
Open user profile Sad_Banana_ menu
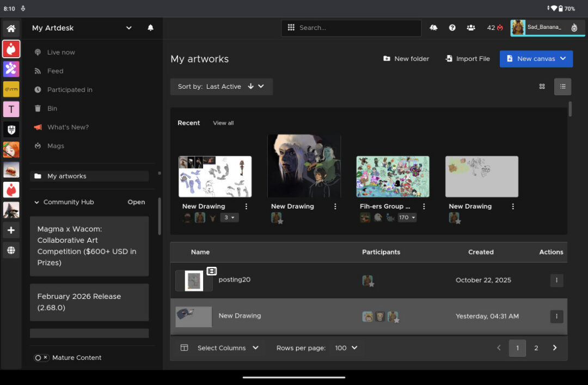[547, 27]
